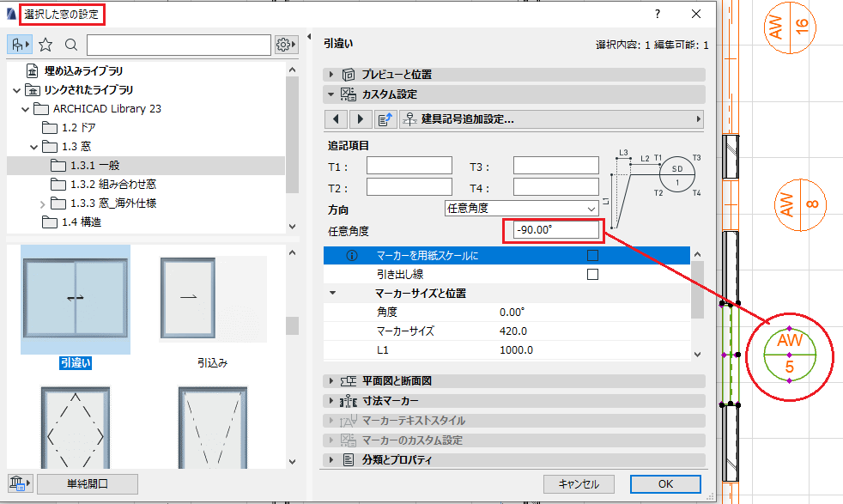Click the next page arrow button
This screenshot has width=843, height=504.
361,118
